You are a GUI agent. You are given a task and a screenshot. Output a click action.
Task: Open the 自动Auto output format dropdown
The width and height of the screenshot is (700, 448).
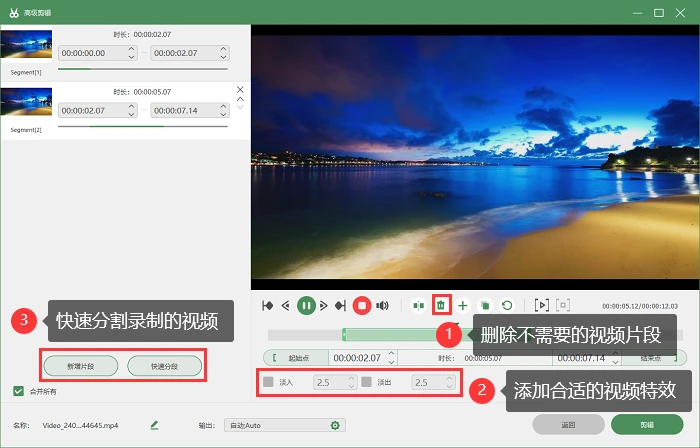[285, 425]
